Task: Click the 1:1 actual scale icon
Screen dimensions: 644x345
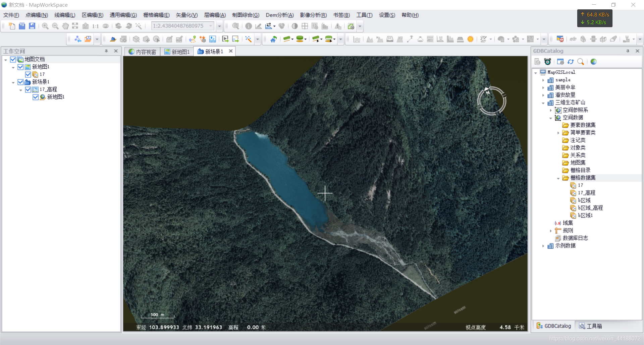Action: [x=96, y=26]
